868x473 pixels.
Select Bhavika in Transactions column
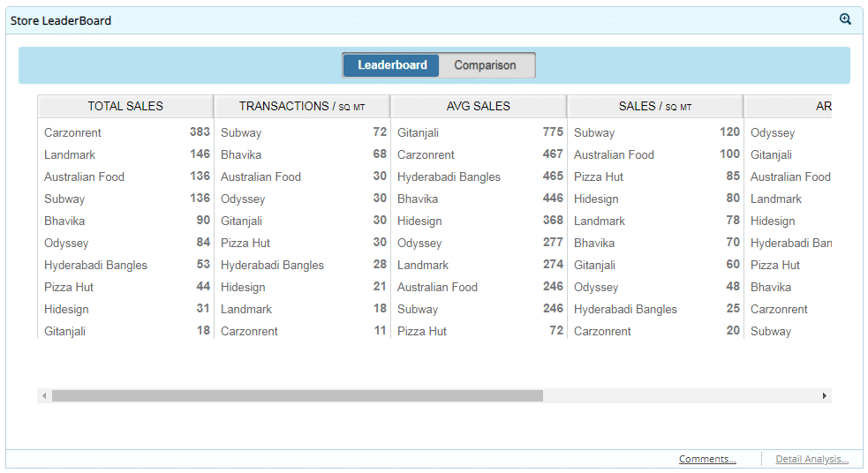241,155
